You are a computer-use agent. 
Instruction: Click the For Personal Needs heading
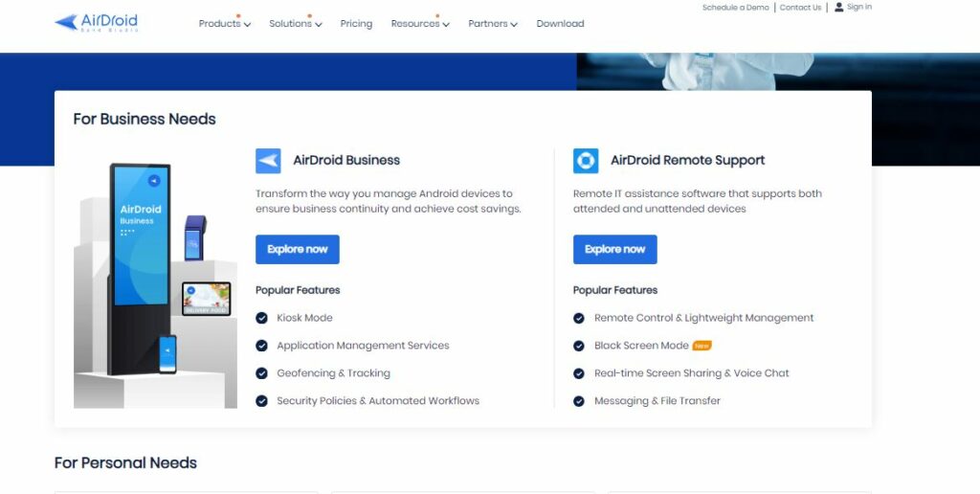click(125, 462)
